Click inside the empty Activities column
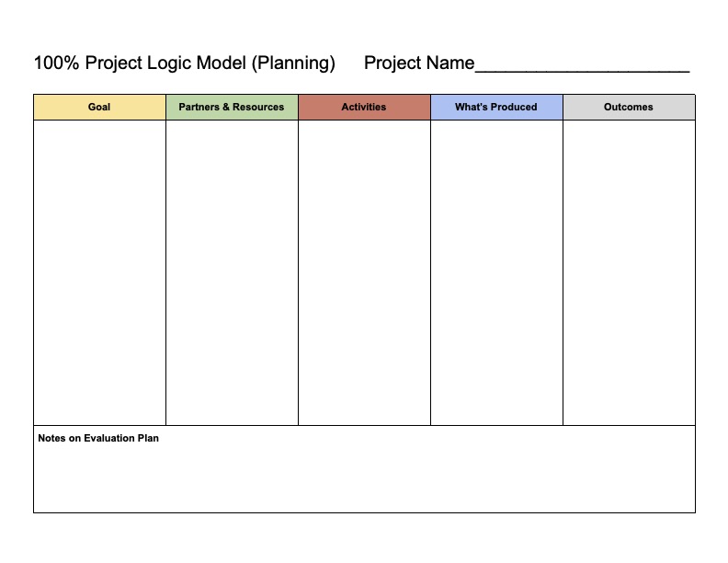Viewport: 728px width, 563px height. click(x=364, y=272)
